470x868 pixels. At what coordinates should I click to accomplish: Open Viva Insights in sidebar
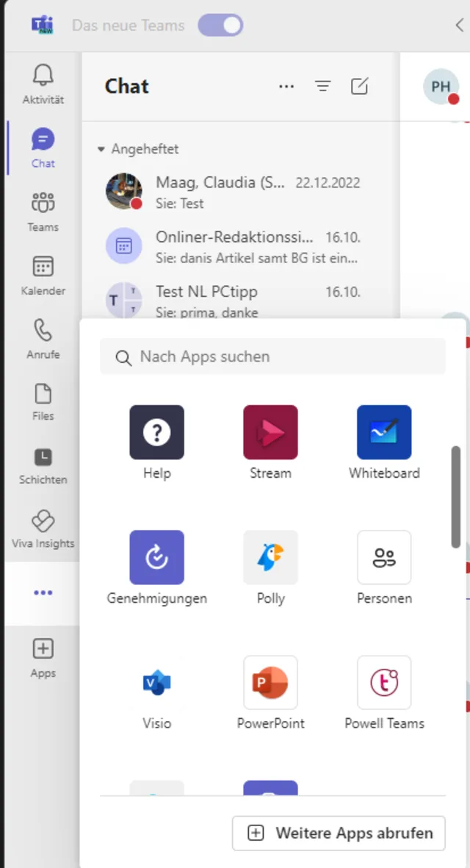[x=43, y=530]
